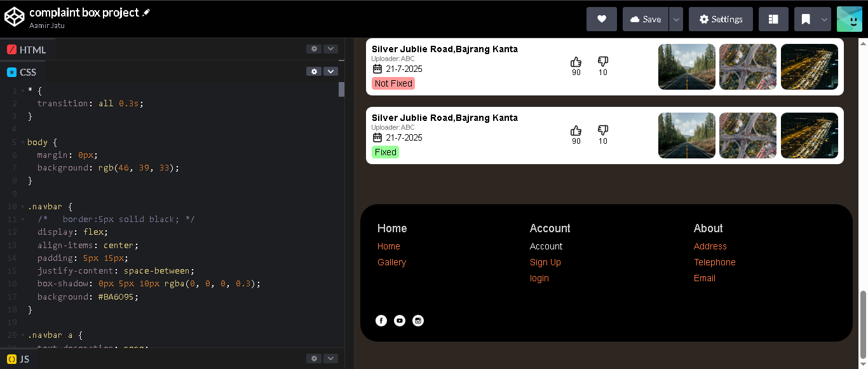Toggle the heart to love this pen
This screenshot has width=868, height=369.
pos(601,19)
